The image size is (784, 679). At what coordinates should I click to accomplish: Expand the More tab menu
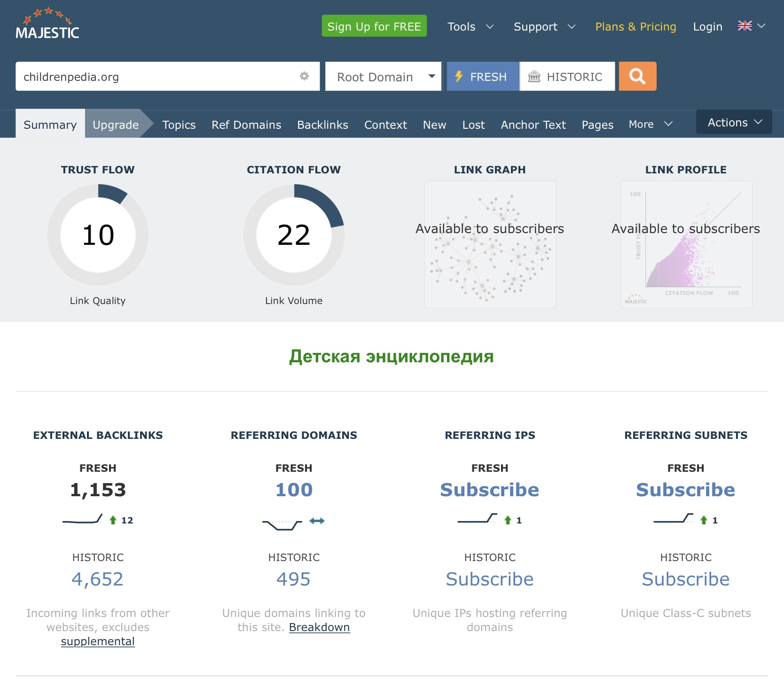pos(651,124)
